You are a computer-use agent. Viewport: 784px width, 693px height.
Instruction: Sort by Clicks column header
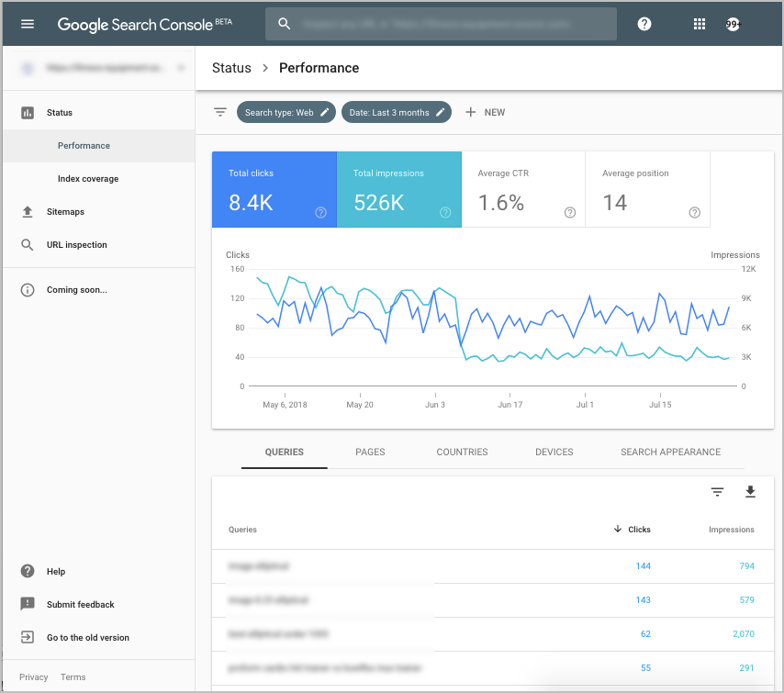pyautogui.click(x=639, y=530)
